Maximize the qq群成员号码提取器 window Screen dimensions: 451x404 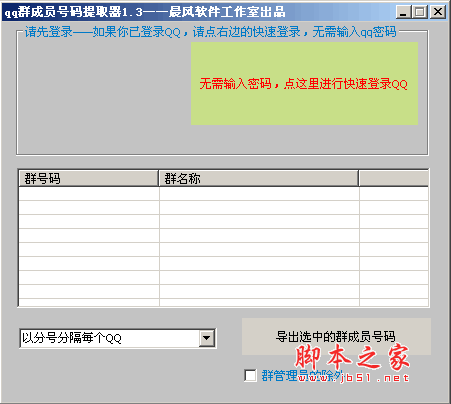pos(420,12)
